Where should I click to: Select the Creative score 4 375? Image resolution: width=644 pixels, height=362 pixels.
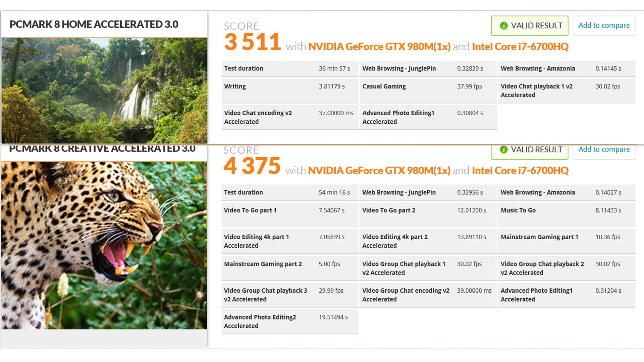click(252, 166)
